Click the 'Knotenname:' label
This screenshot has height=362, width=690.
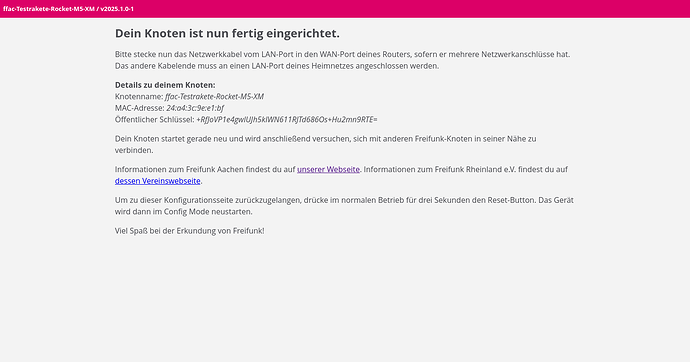point(139,96)
